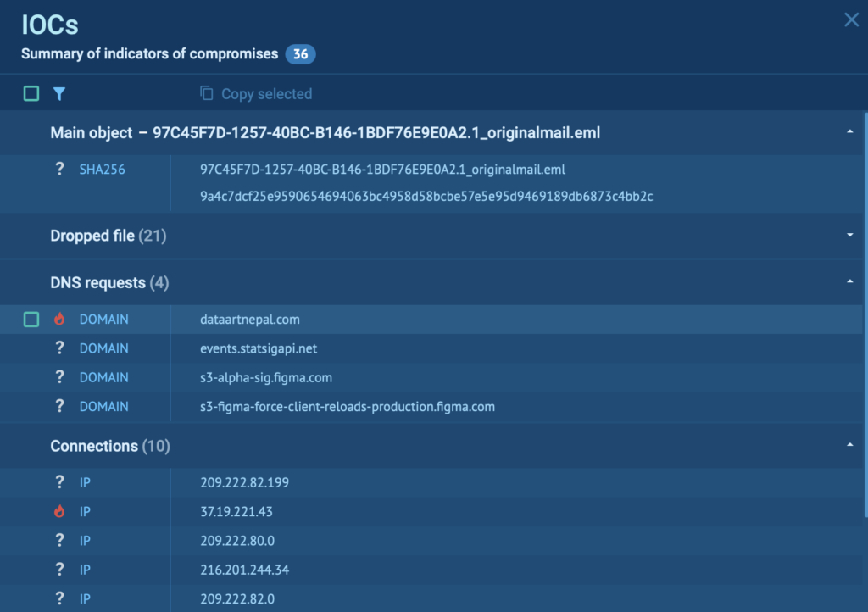
Task: Click the DNS requests (4) heading
Action: [x=109, y=283]
